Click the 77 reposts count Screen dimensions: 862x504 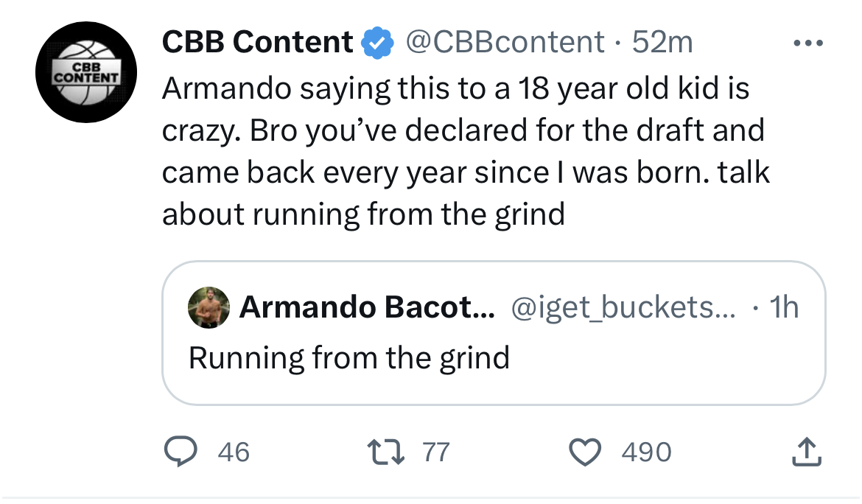click(x=435, y=452)
